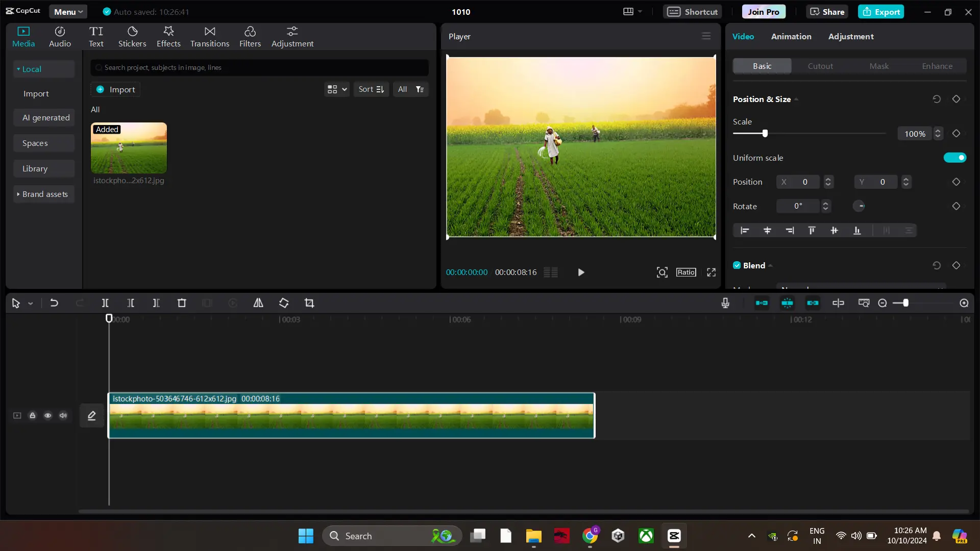
Task: Open the Menu dropdown
Action: click(68, 12)
